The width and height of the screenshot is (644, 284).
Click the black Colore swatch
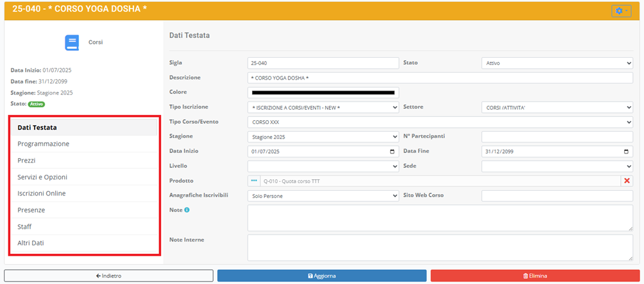pyautogui.click(x=323, y=93)
